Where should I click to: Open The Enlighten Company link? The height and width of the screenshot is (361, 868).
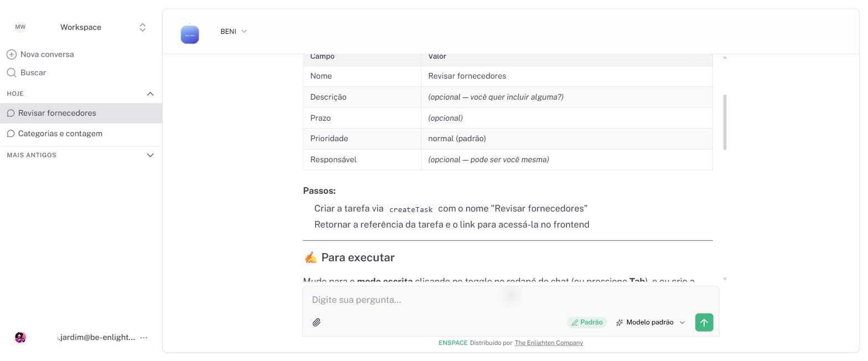point(549,343)
